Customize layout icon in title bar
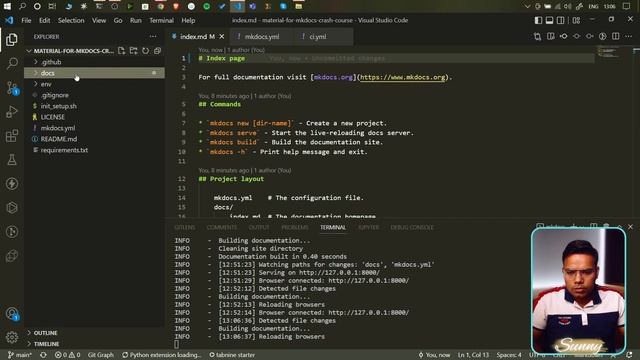 click(576, 20)
